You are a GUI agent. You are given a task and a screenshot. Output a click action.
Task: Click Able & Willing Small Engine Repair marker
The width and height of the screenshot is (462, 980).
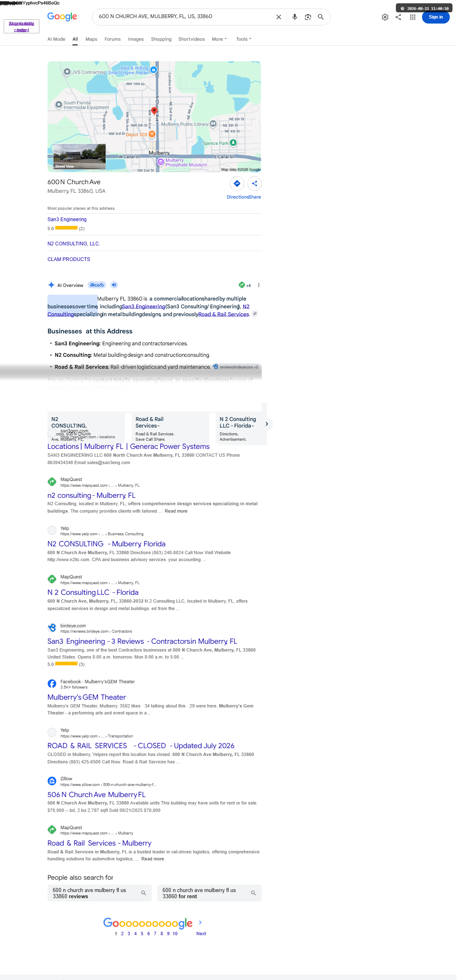tap(154, 70)
